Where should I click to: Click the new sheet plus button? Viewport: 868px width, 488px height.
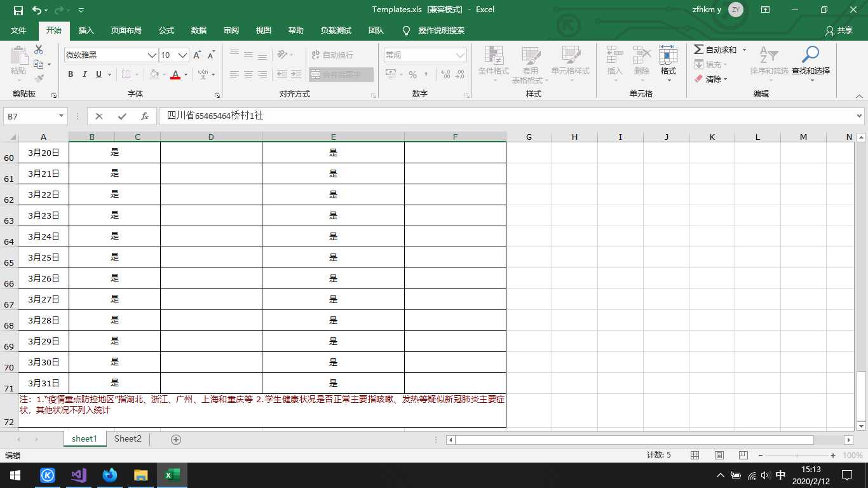pos(176,440)
